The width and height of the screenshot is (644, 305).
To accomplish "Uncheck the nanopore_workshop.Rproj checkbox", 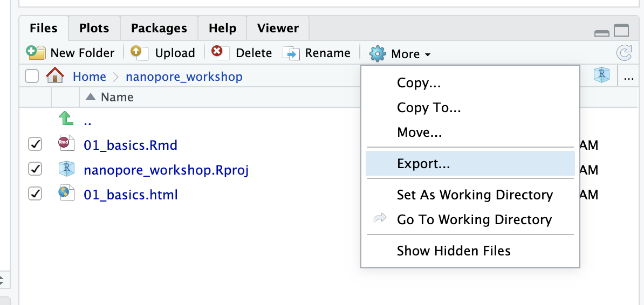I will [x=35, y=169].
